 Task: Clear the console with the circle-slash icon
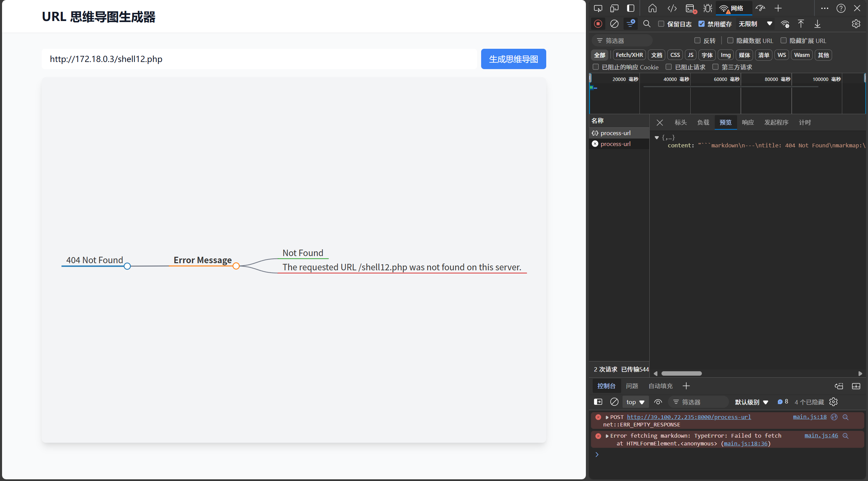614,402
